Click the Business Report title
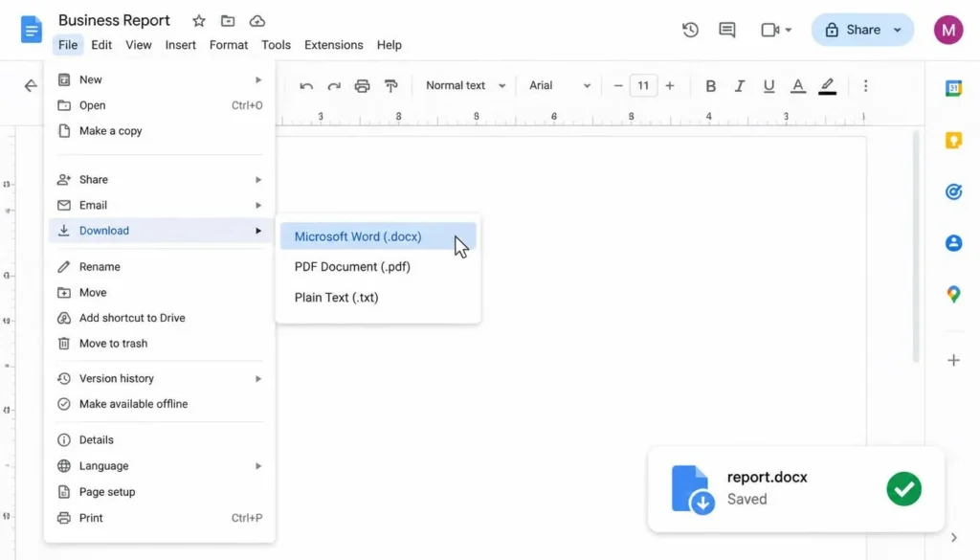The width and height of the screenshot is (980, 560). (114, 21)
